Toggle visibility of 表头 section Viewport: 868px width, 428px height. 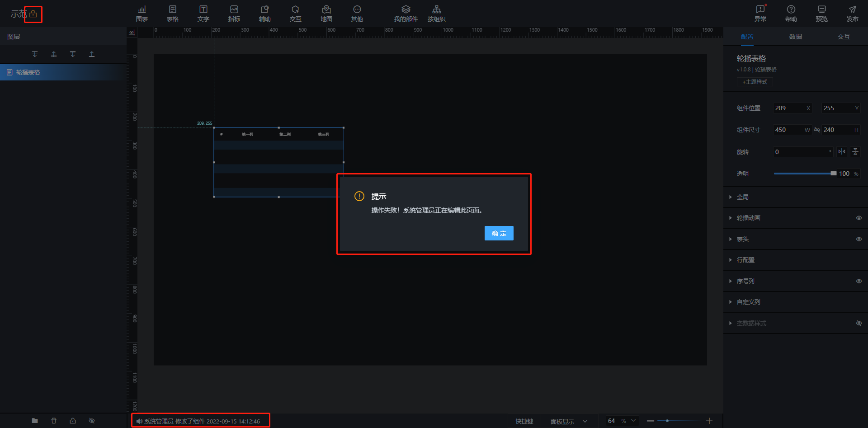859,239
